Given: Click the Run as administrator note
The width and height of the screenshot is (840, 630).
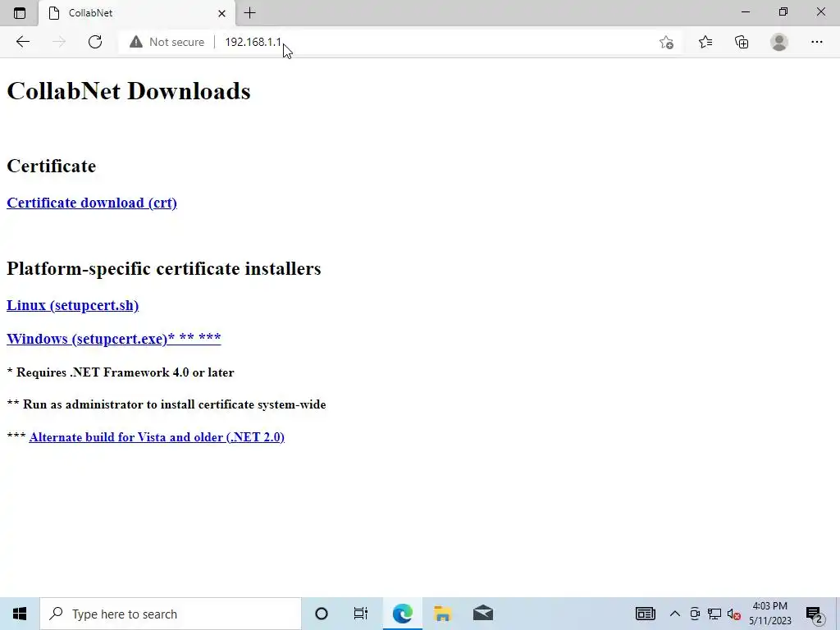Looking at the screenshot, I should [x=166, y=404].
